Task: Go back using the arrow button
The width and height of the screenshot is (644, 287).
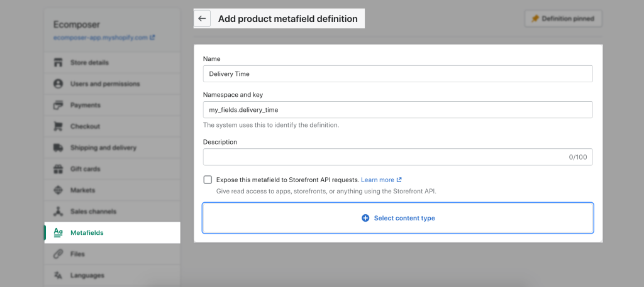Action: (202, 19)
